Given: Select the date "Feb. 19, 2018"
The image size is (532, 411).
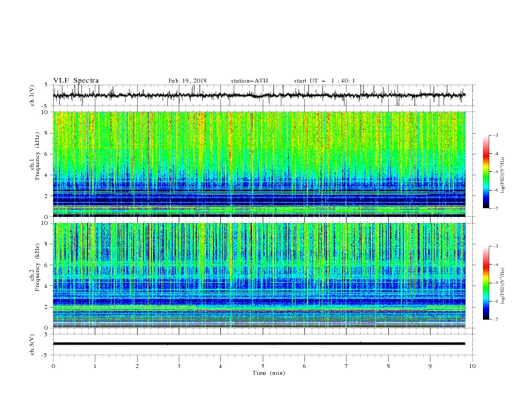Looking at the screenshot, I should click(x=187, y=81).
